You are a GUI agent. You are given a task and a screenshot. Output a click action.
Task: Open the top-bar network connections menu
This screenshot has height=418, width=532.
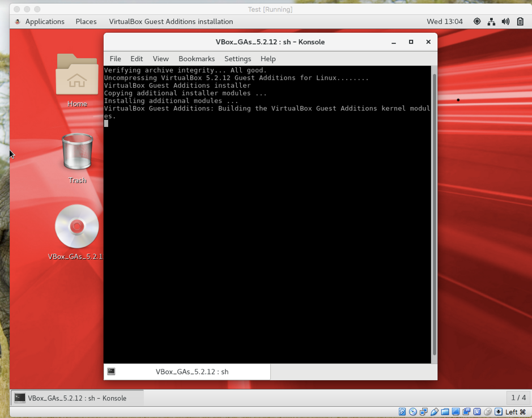coord(491,21)
